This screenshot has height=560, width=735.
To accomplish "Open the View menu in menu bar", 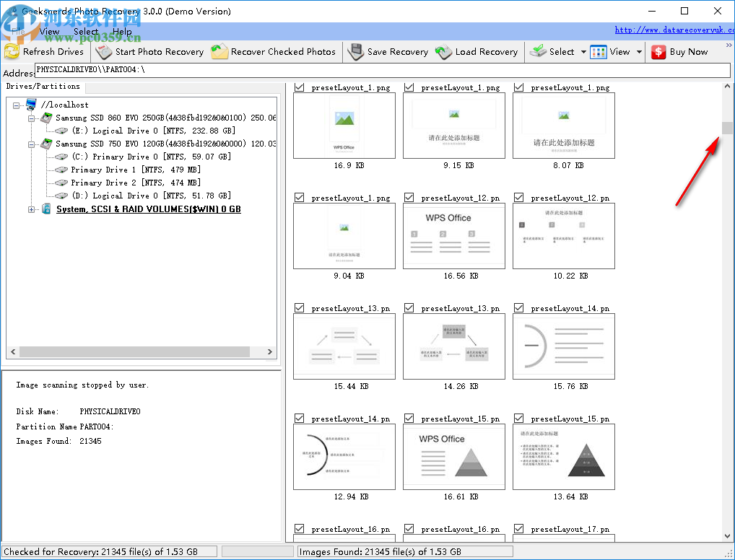I will pos(49,32).
